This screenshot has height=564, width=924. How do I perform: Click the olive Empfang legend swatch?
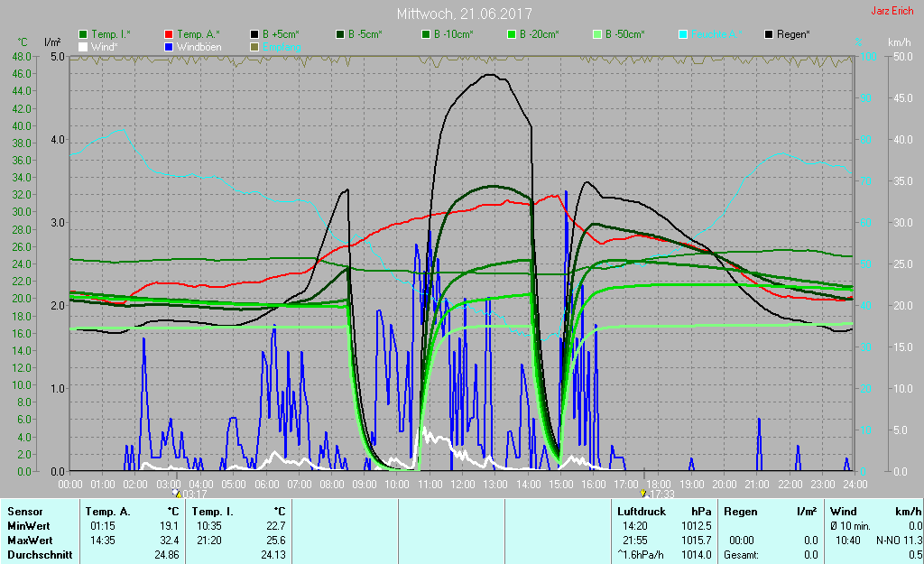(x=254, y=47)
